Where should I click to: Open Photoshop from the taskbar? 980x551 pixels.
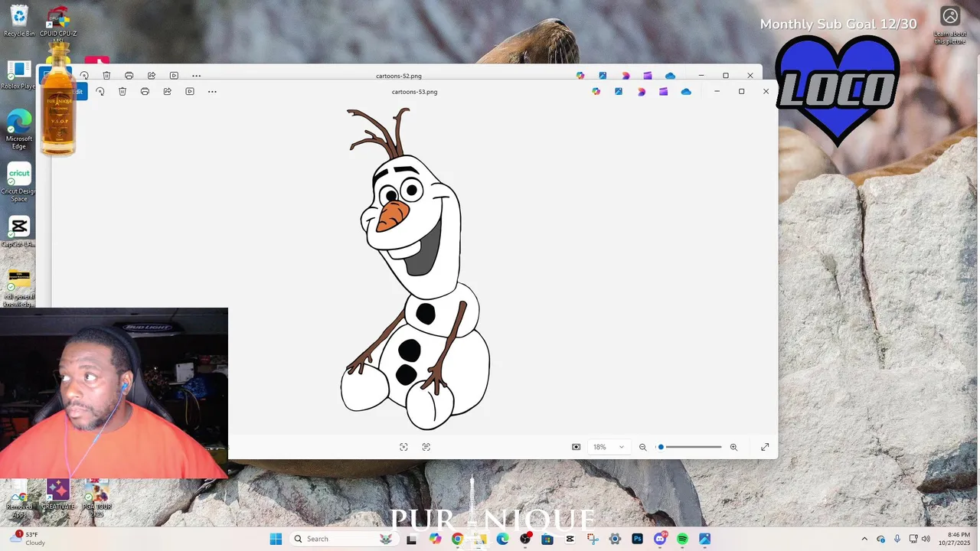coord(637,539)
